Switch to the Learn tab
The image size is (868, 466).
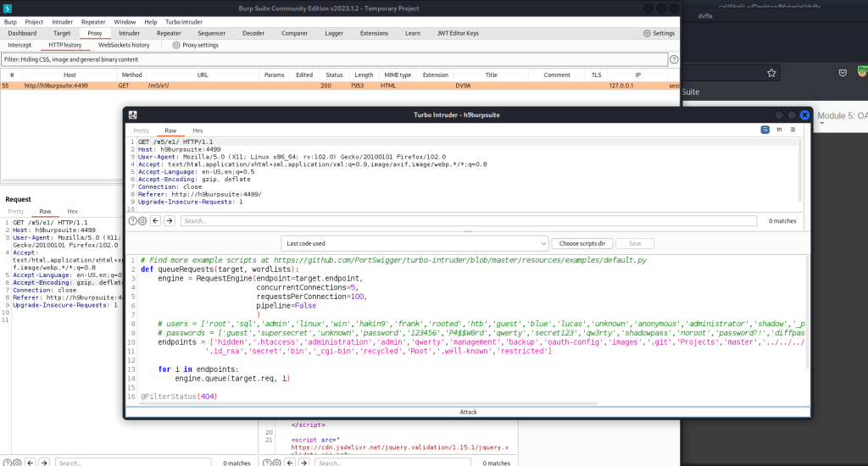[413, 33]
